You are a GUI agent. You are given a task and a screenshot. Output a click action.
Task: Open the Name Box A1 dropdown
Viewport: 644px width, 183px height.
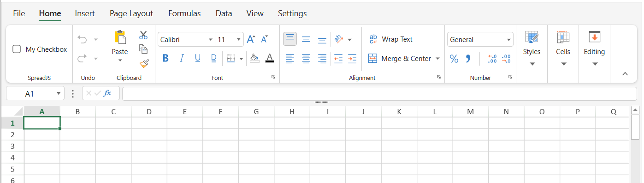[59, 94]
